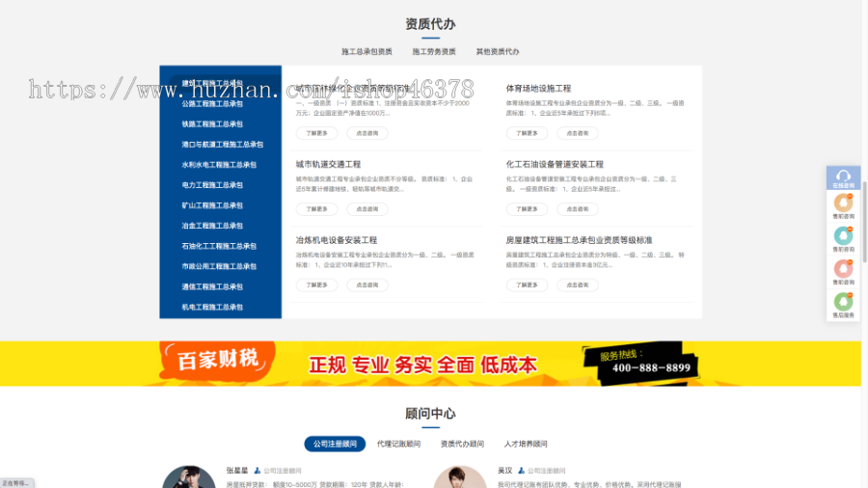Open 港口与航道工程施工总承包 sidebar item
868x488 pixels.
coord(223,145)
